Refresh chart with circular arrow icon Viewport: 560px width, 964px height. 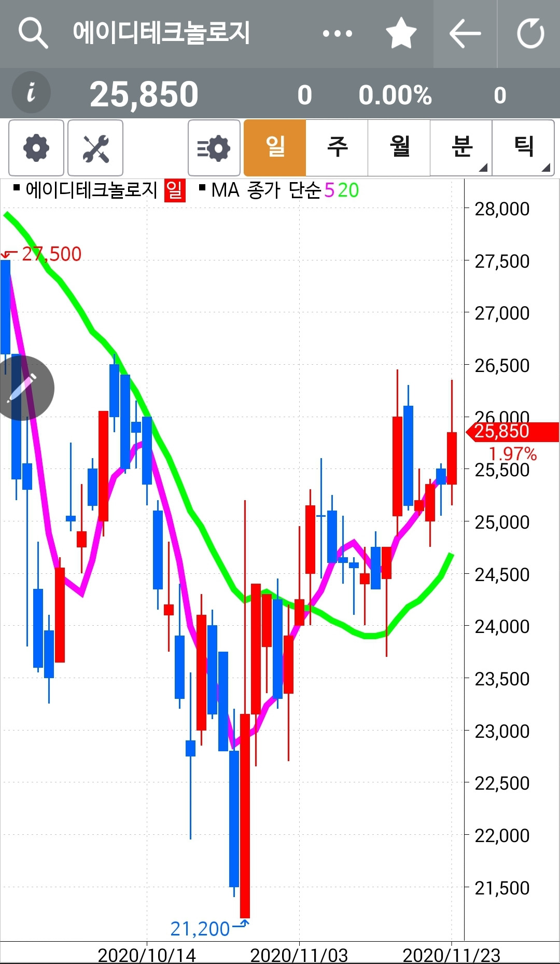[x=530, y=34]
